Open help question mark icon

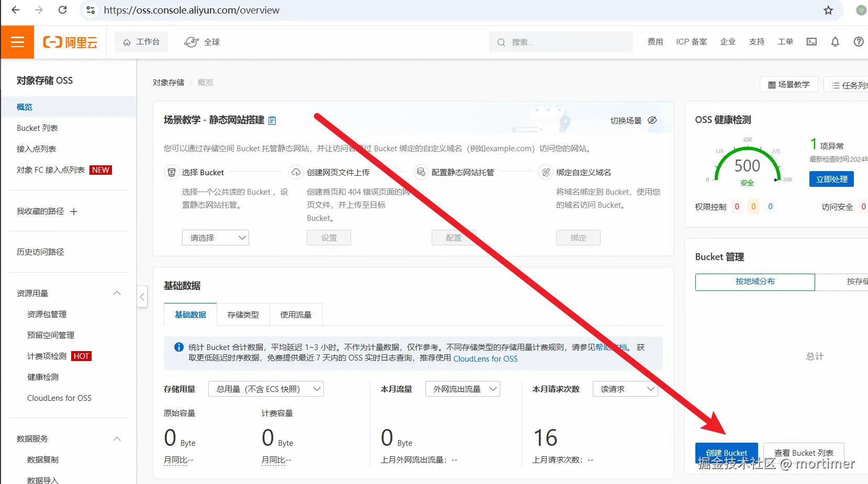[859, 42]
